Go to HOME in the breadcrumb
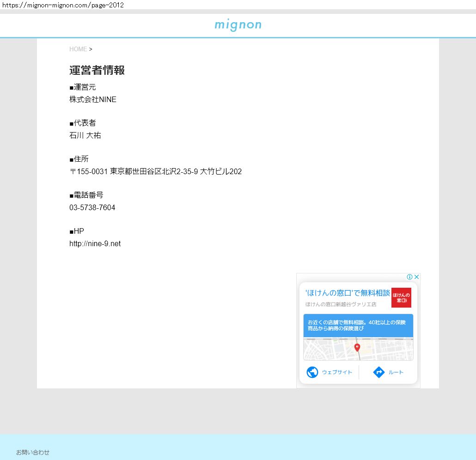This screenshot has height=460, width=476. tap(78, 49)
